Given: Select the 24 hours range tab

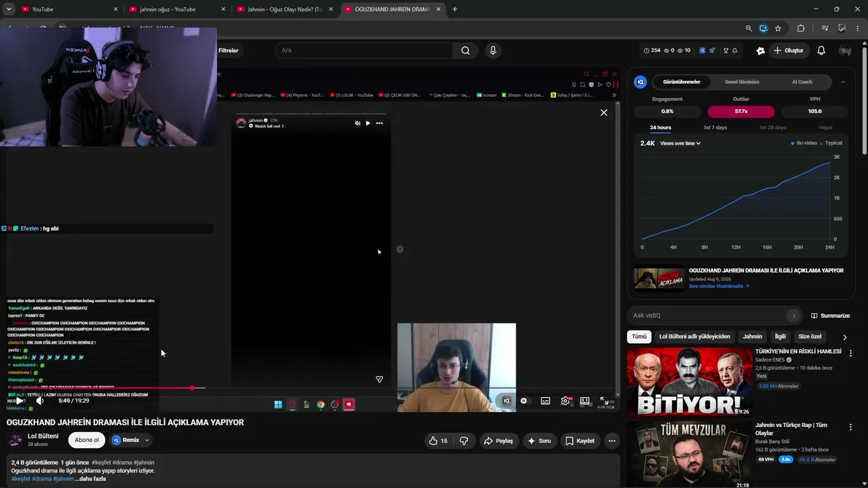Looking at the screenshot, I should point(660,127).
